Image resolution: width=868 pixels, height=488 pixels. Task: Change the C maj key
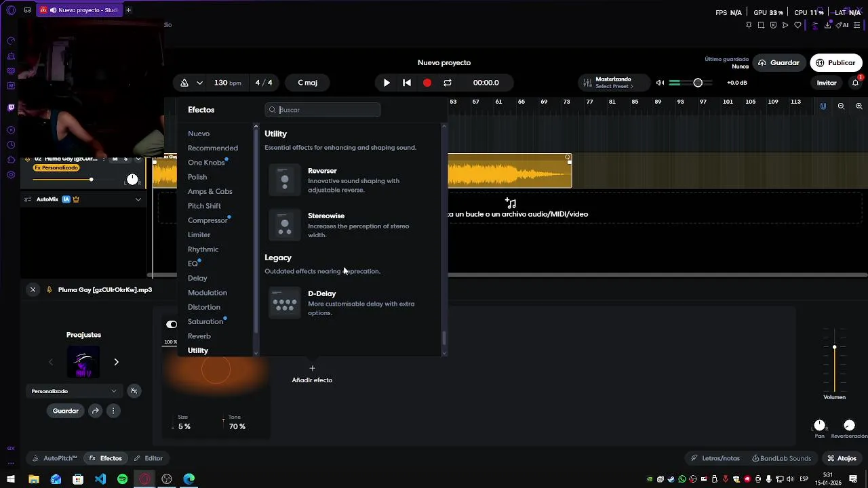pyautogui.click(x=308, y=83)
